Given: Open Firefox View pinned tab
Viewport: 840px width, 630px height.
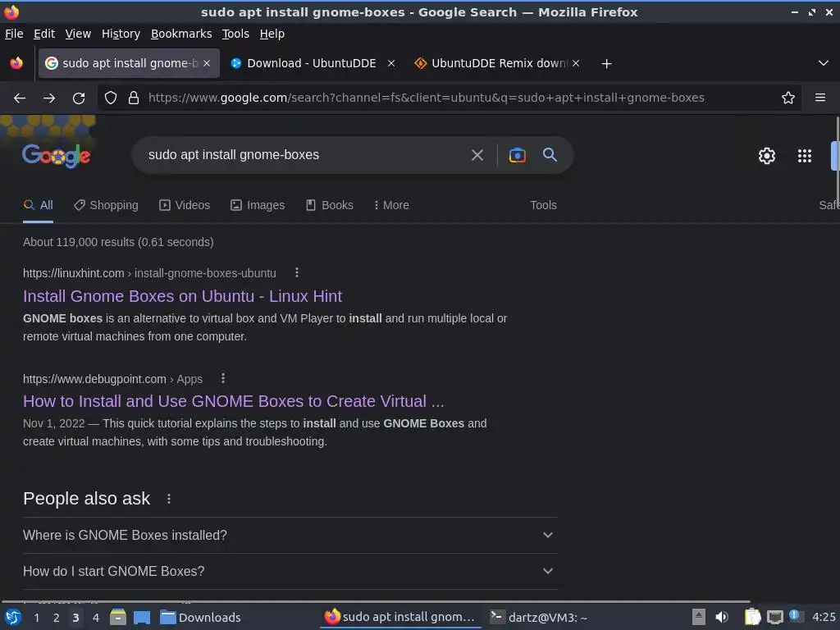Looking at the screenshot, I should pyautogui.click(x=16, y=63).
